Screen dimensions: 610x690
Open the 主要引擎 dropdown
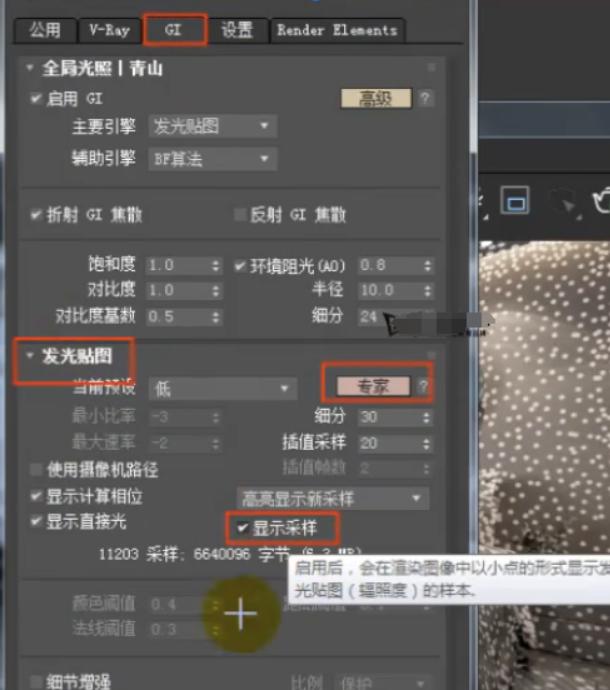point(212,127)
